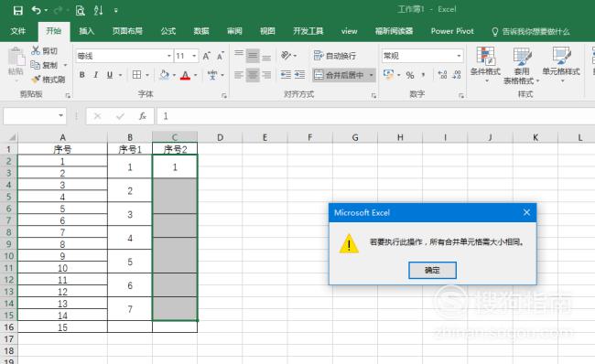Image resolution: width=595 pixels, height=364 pixels.
Task: Enable wrap text (自动换行)
Action: [335, 56]
